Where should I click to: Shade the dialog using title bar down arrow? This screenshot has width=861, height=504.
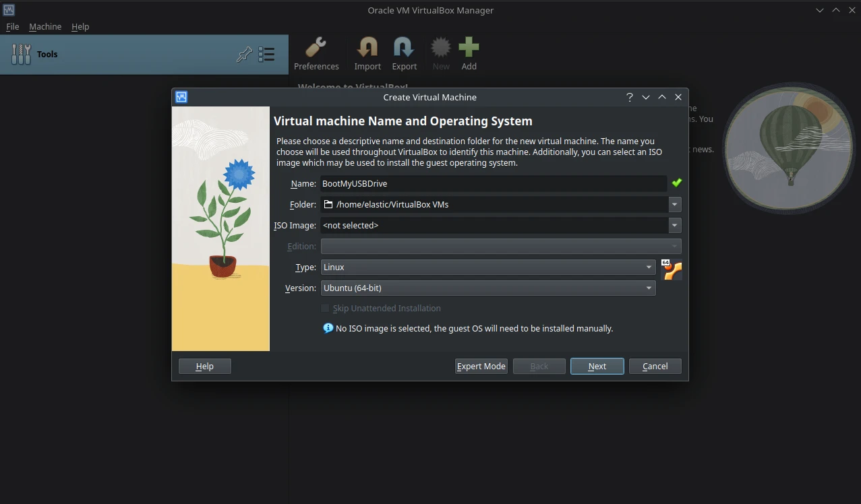coord(646,97)
